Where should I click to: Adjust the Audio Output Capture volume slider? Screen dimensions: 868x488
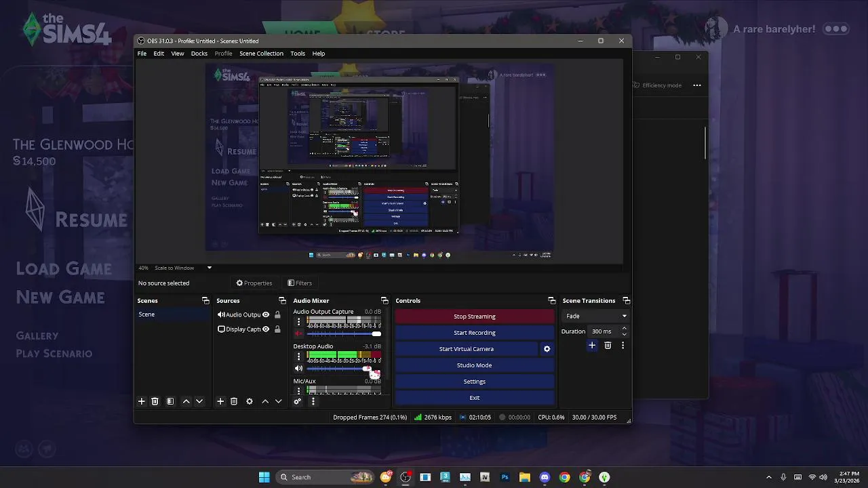(x=344, y=333)
